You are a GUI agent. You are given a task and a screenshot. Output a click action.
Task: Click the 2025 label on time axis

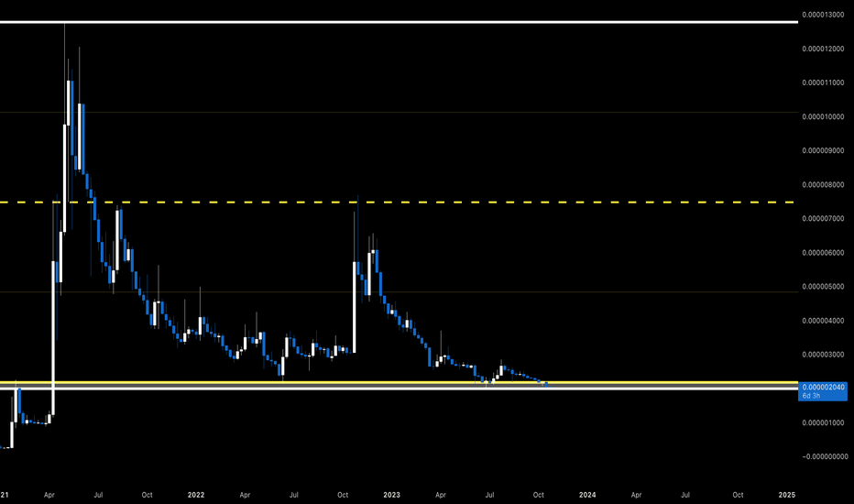click(x=787, y=495)
